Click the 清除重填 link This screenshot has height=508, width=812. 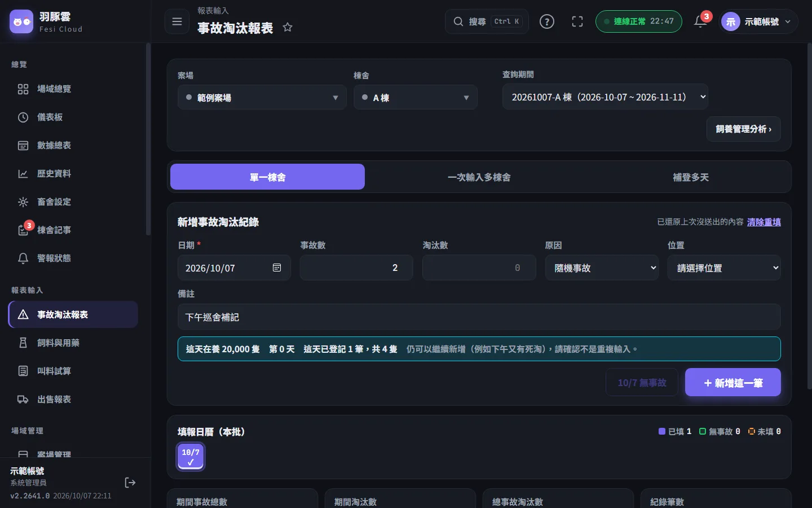pyautogui.click(x=764, y=222)
